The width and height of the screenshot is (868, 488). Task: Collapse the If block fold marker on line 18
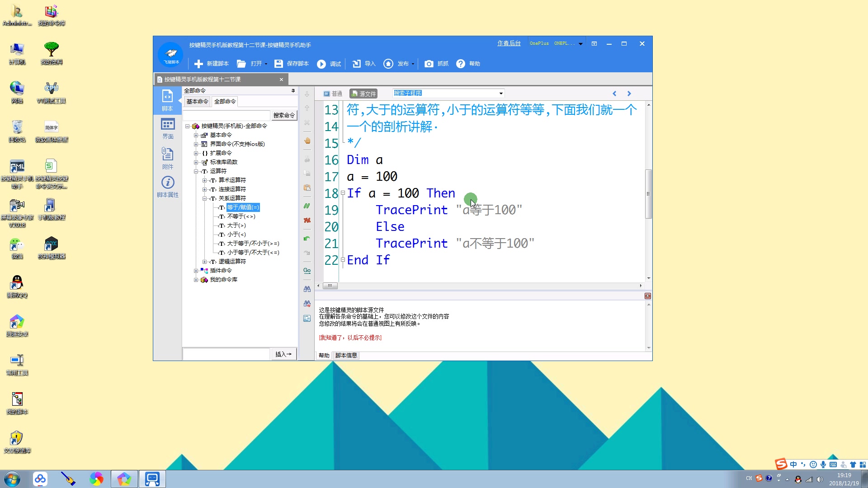[x=343, y=193]
